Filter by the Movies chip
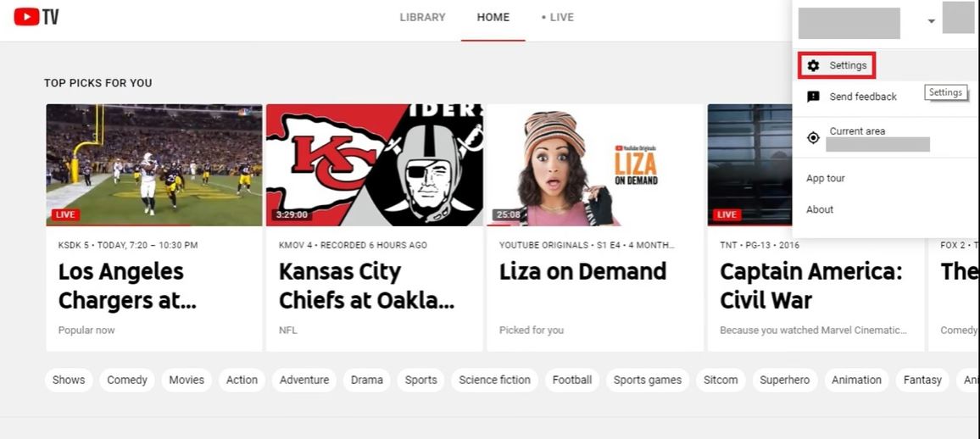 pyautogui.click(x=187, y=381)
